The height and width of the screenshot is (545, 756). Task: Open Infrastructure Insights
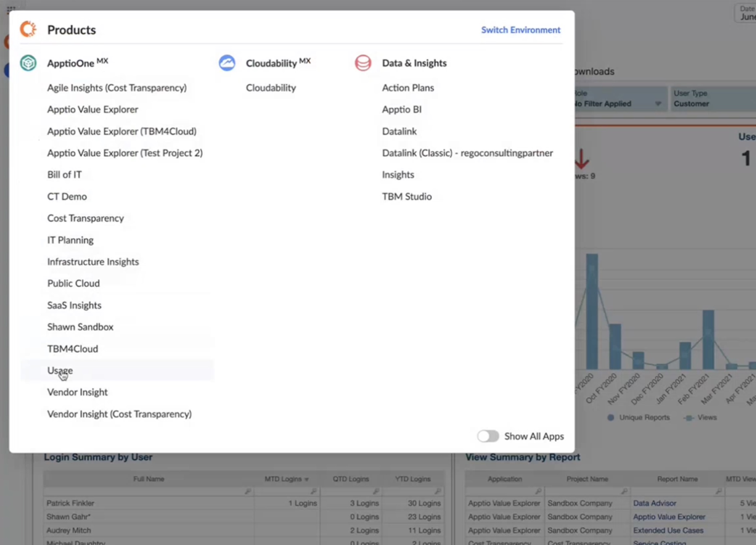click(93, 262)
